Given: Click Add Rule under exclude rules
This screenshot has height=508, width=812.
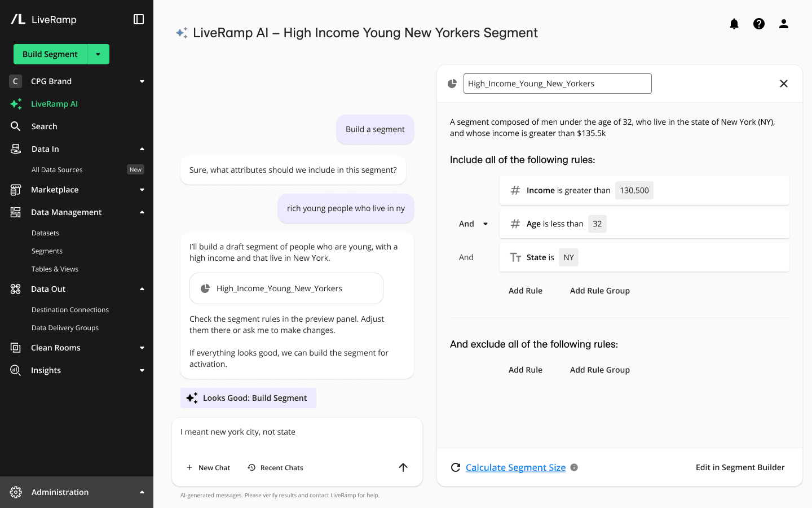Looking at the screenshot, I should (x=526, y=370).
